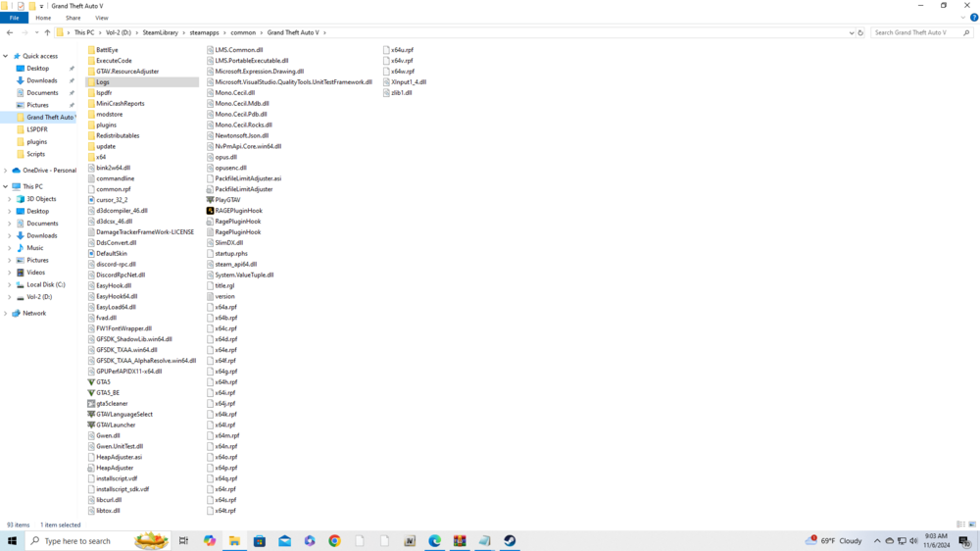Image resolution: width=980 pixels, height=551 pixels.
Task: Select GTAVLanguageSelect application
Action: click(121, 414)
